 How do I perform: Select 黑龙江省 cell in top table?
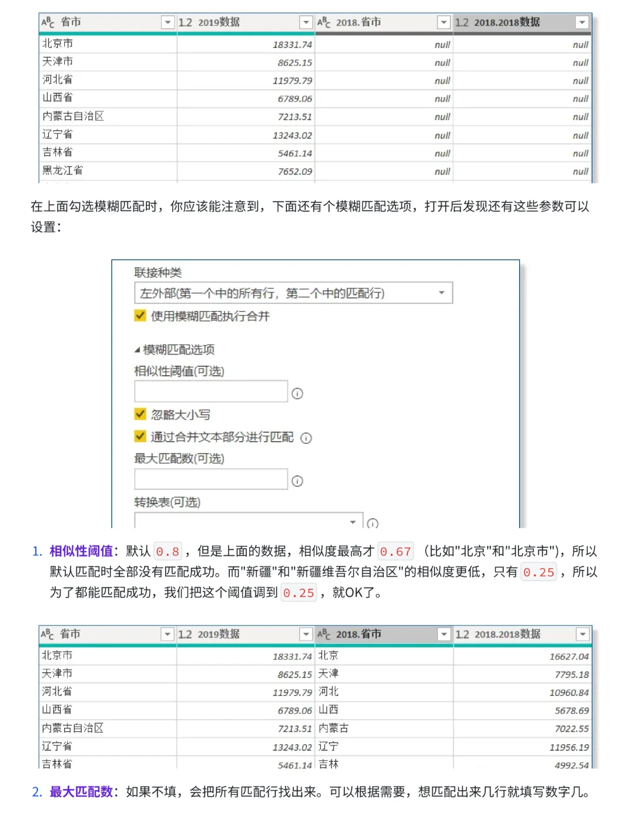(x=108, y=171)
